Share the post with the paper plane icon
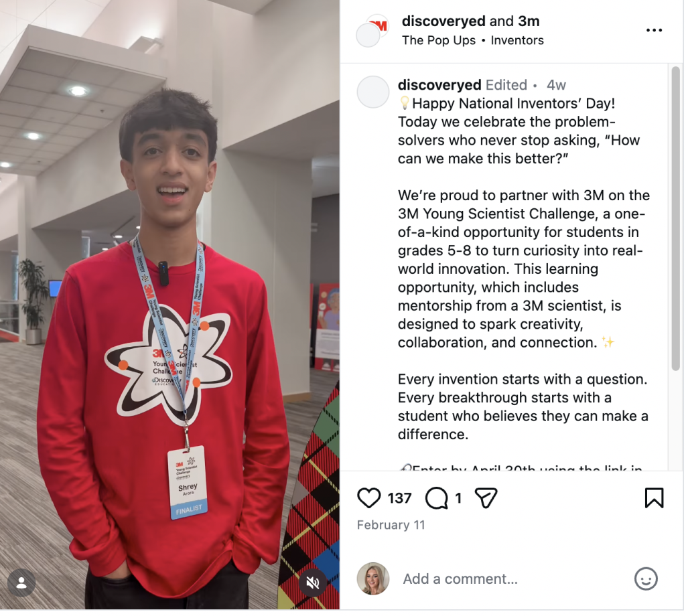This screenshot has height=616, width=686. pyautogui.click(x=486, y=497)
